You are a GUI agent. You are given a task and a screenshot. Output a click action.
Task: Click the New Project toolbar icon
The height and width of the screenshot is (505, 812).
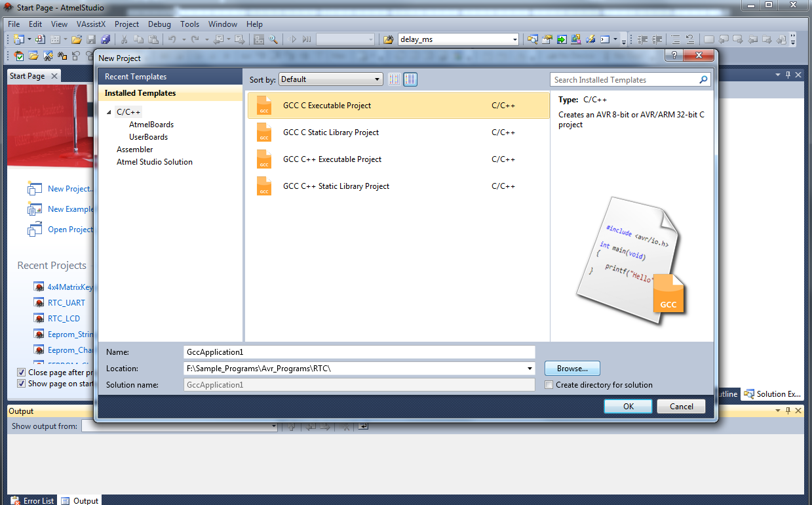tap(18, 39)
